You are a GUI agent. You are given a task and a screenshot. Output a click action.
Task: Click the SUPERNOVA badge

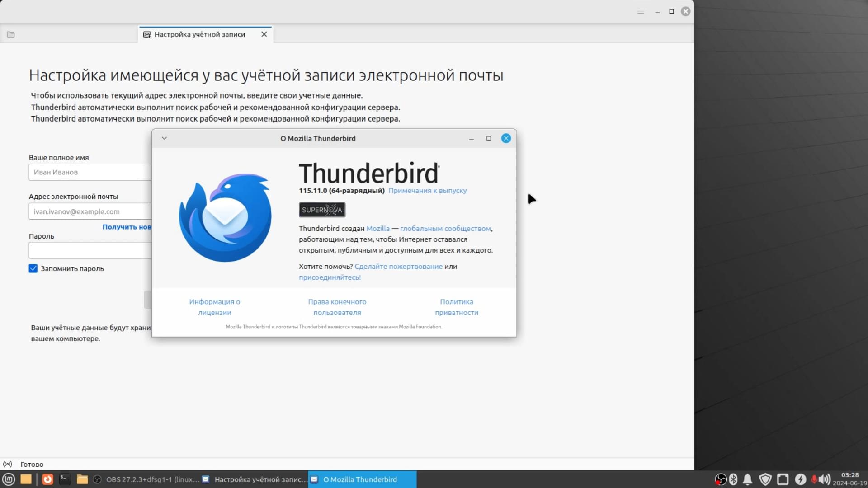pos(322,210)
